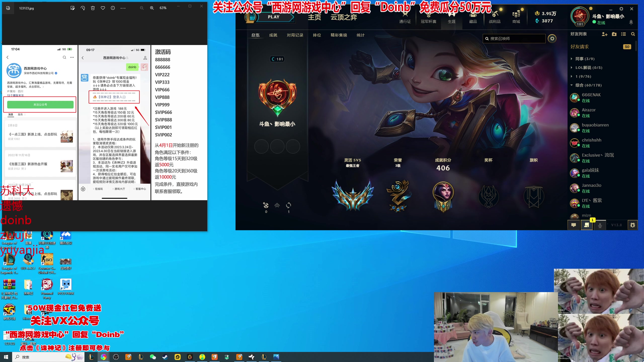Open notifications bell in League client

[631, 22]
